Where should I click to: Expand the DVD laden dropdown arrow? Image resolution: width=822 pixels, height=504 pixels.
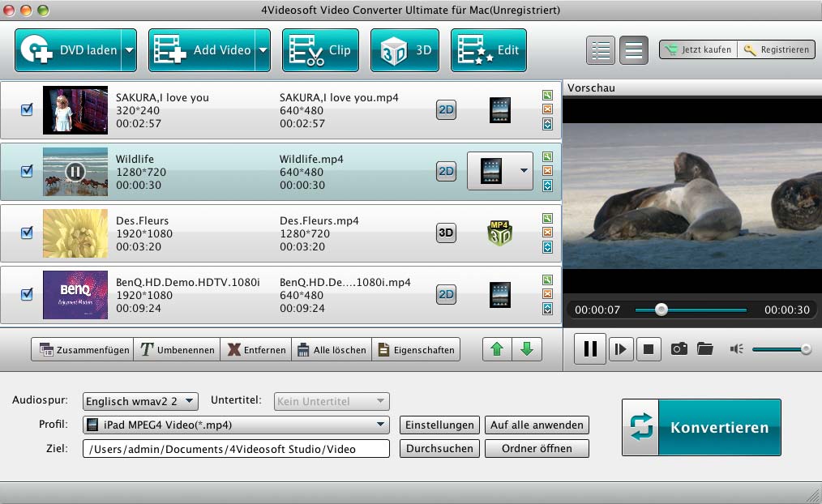(x=129, y=50)
